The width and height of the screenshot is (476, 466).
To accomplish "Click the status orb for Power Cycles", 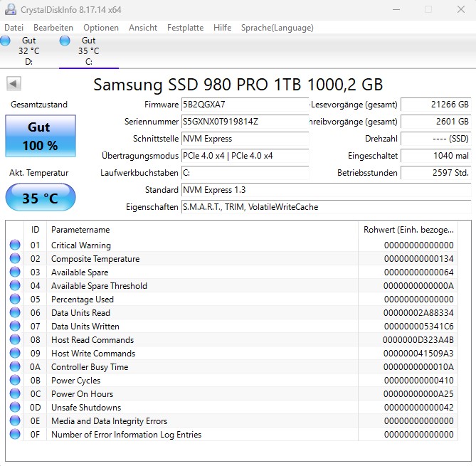I will [15, 380].
